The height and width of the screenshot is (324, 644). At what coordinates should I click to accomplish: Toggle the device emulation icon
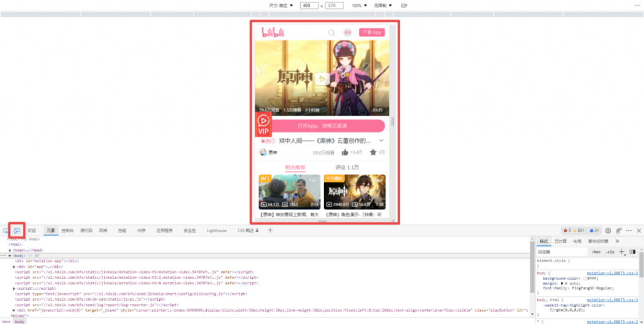click(x=18, y=231)
